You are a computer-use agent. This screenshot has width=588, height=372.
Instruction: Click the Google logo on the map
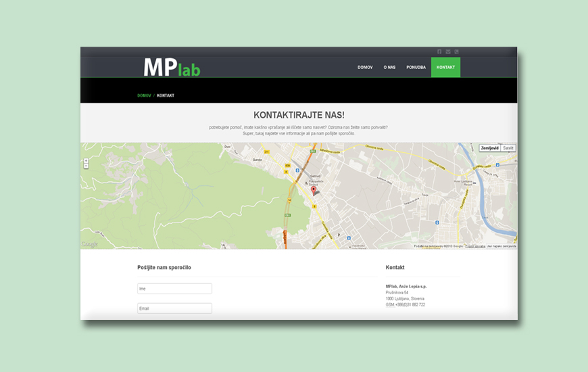coord(89,244)
